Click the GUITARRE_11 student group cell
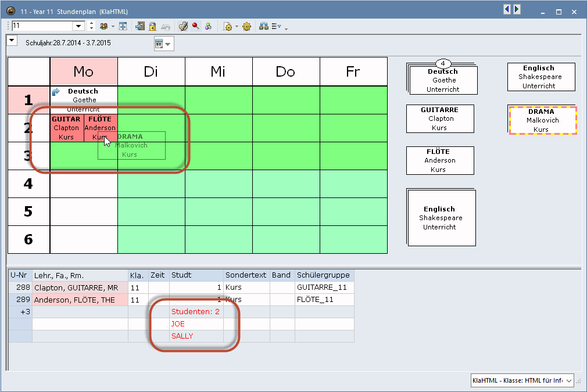587x392 pixels. (324, 287)
